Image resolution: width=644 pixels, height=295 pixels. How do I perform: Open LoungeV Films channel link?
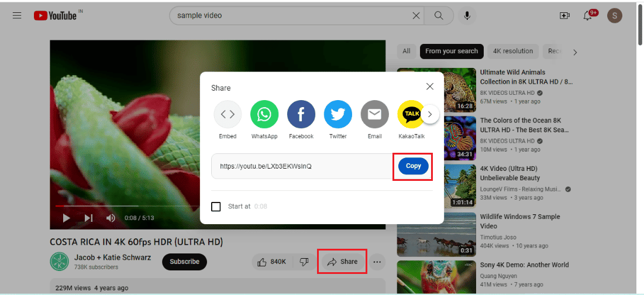pyautogui.click(x=521, y=190)
